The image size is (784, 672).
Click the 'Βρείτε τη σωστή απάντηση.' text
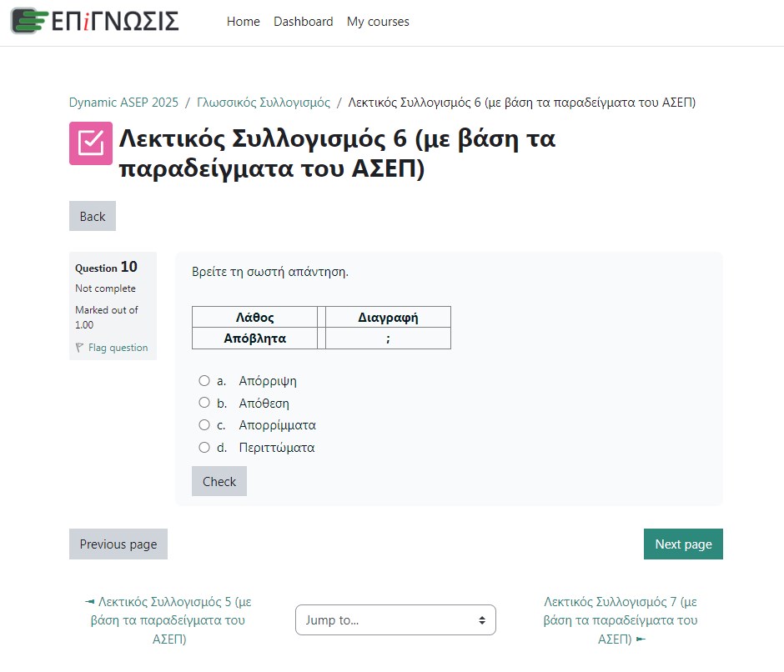pos(270,272)
